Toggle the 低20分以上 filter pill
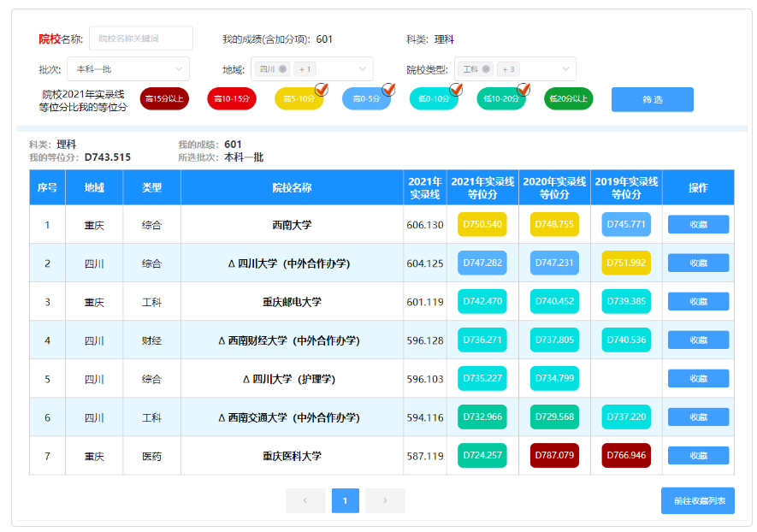This screenshot has width=757, height=532. pos(568,99)
